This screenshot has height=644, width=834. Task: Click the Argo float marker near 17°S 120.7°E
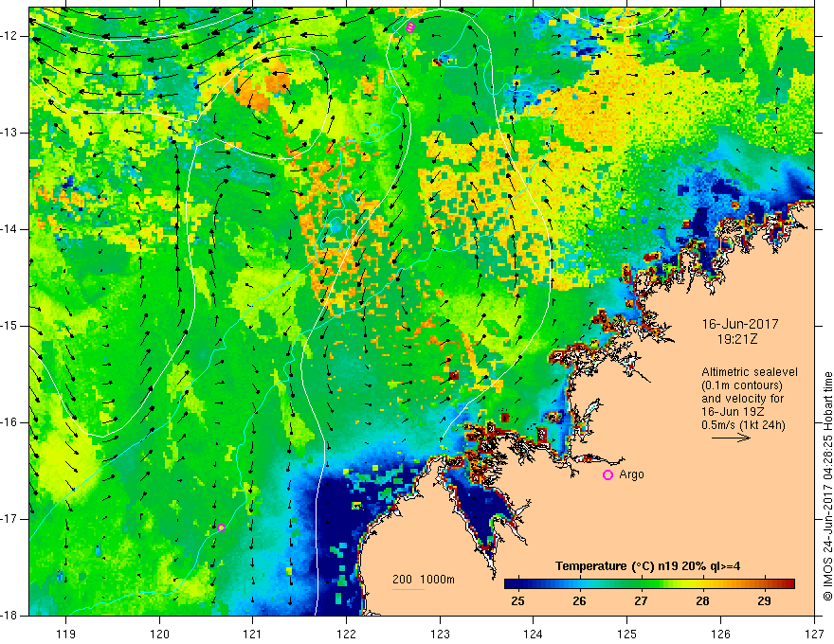point(221,528)
